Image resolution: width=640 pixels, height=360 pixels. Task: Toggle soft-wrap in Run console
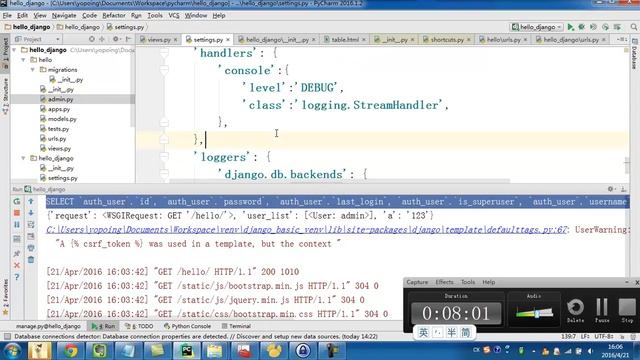[x=31, y=224]
